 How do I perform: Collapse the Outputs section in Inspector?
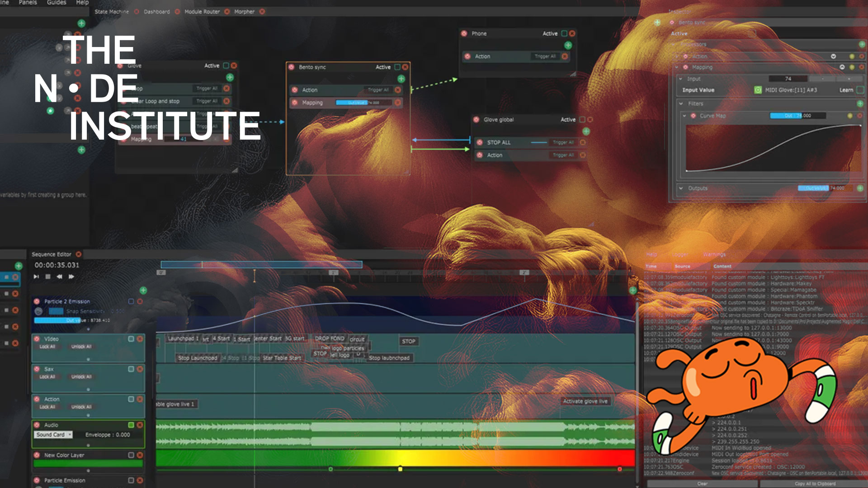(x=681, y=188)
